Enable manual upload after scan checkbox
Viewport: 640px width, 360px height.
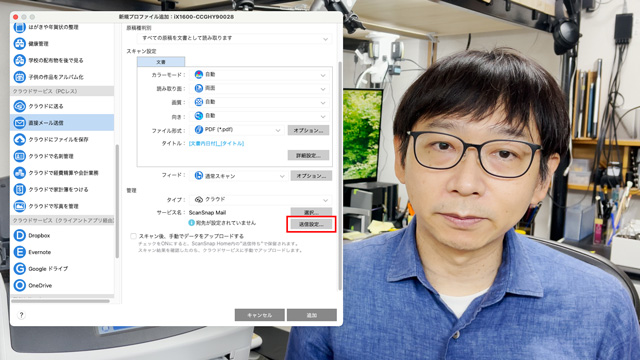click(x=133, y=236)
